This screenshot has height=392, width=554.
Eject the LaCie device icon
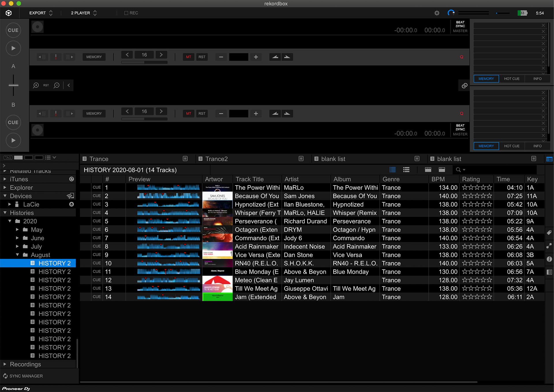(x=72, y=204)
